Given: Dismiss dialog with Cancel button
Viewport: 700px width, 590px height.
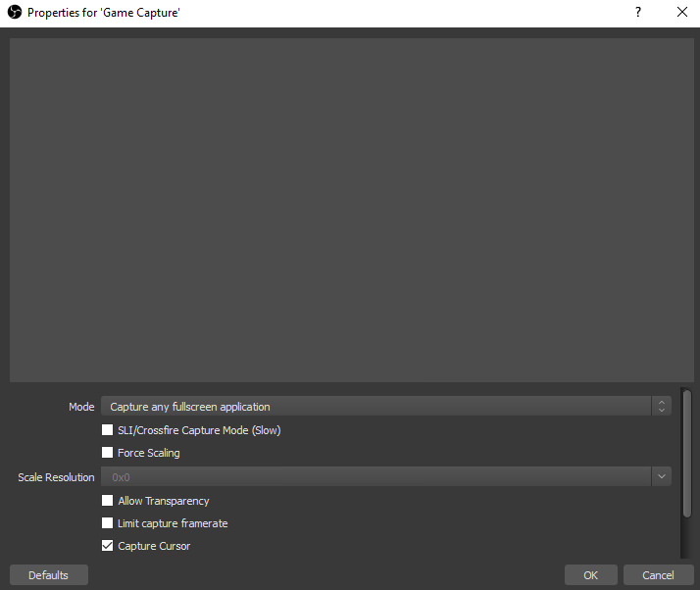Looking at the screenshot, I should pos(658,575).
